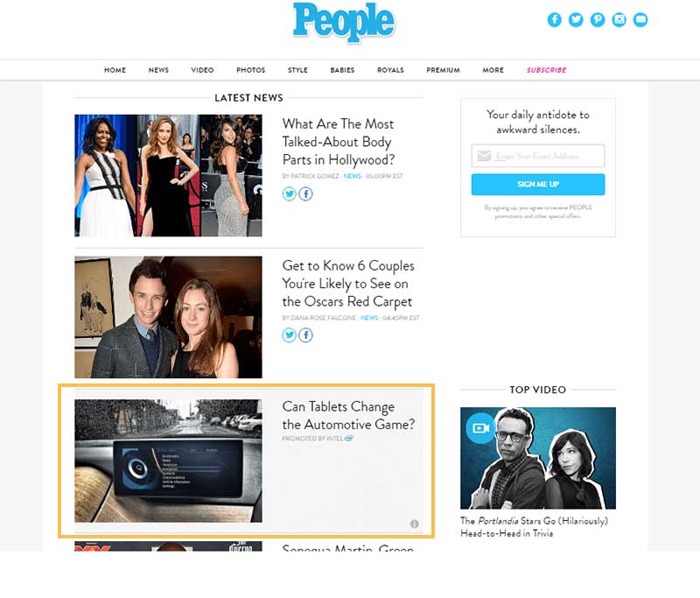Share Body Parts article on Twitter

(x=290, y=193)
